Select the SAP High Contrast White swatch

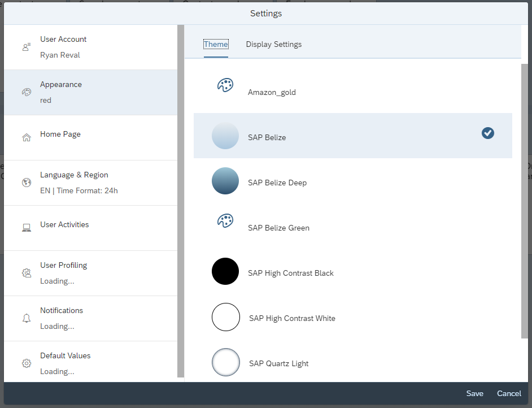pyautogui.click(x=226, y=317)
